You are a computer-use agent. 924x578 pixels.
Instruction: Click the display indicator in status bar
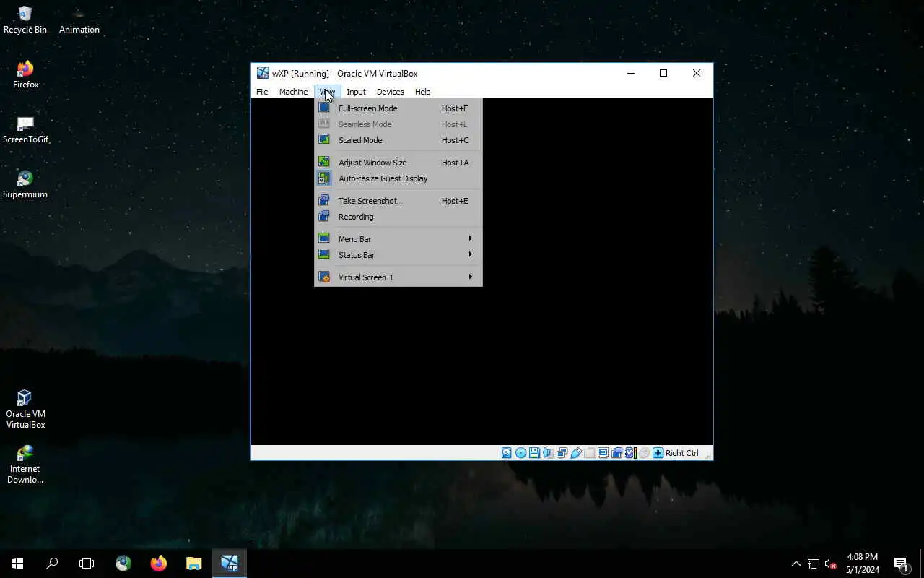pos(603,453)
